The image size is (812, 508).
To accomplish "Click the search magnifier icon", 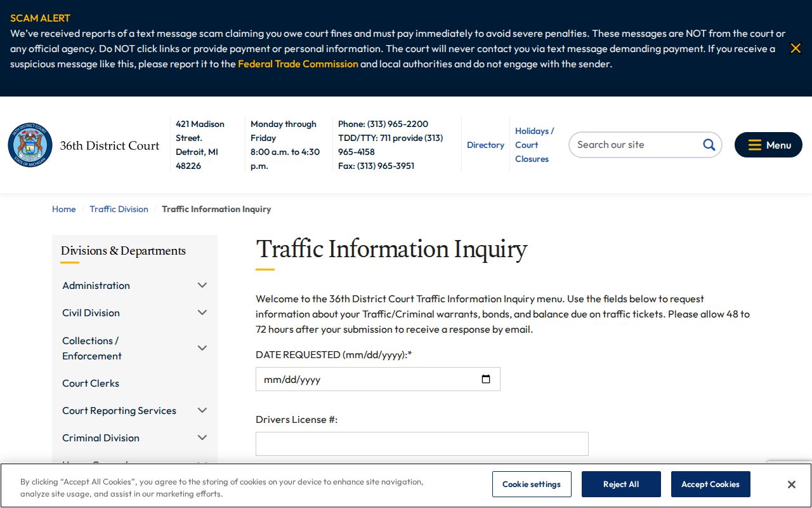I will [x=709, y=145].
